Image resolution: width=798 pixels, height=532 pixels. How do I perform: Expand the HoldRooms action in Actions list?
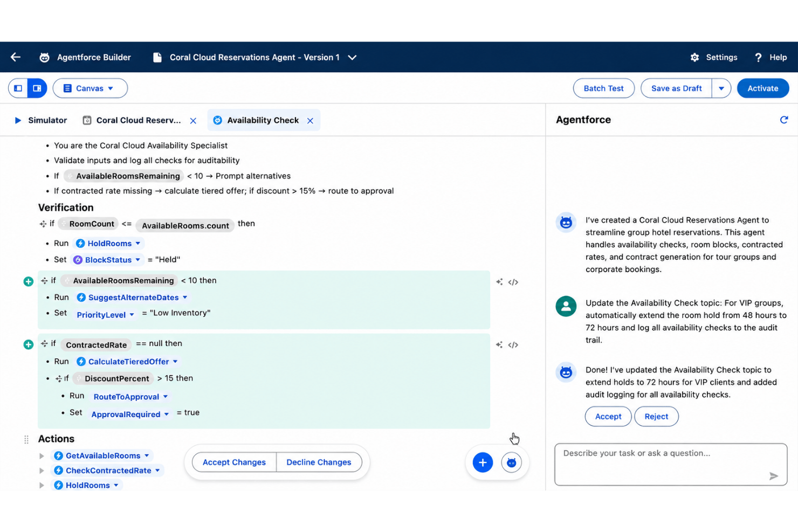pyautogui.click(x=42, y=485)
